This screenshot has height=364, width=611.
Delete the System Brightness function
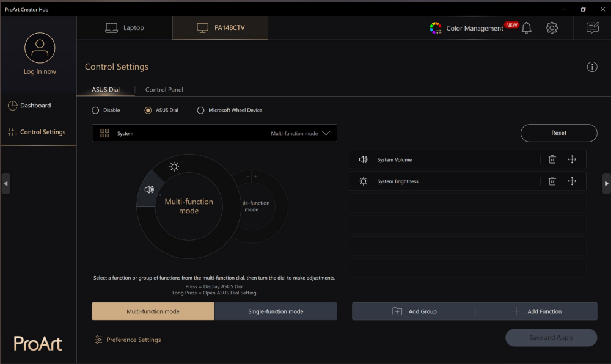pyautogui.click(x=552, y=181)
